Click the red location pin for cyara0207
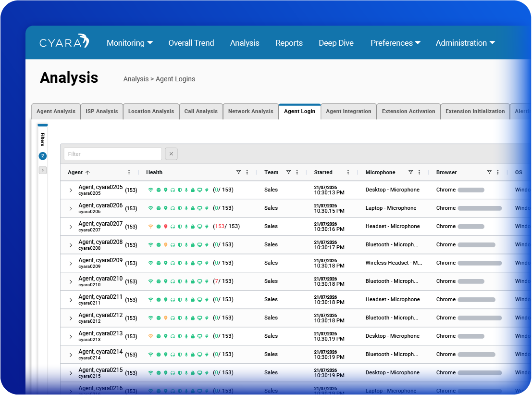 point(166,227)
